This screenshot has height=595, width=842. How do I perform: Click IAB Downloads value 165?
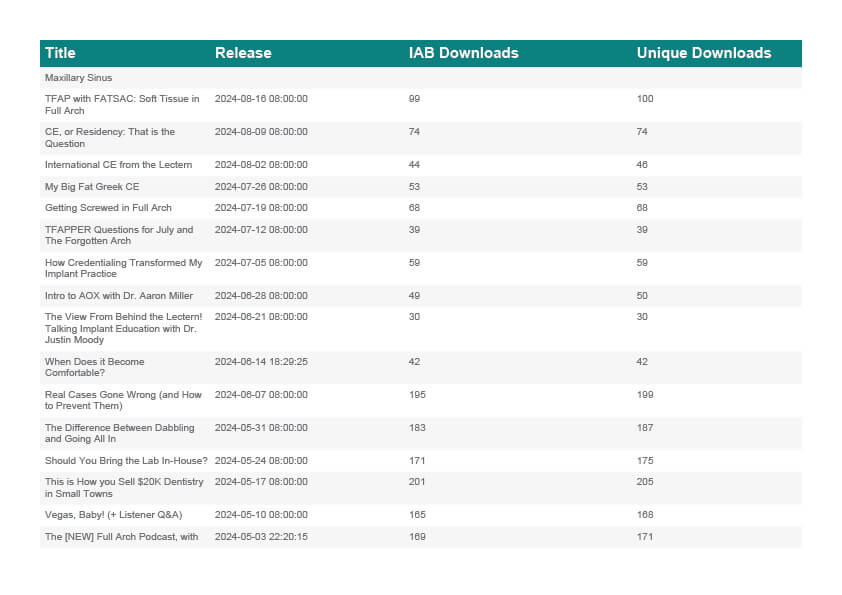click(417, 515)
